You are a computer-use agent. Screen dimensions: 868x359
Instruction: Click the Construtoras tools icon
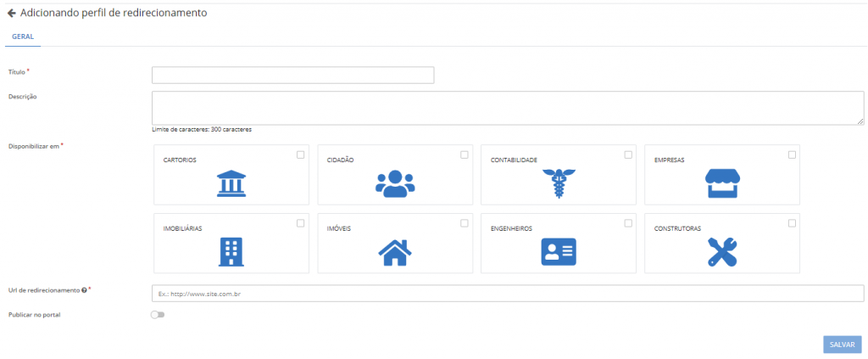pyautogui.click(x=722, y=252)
